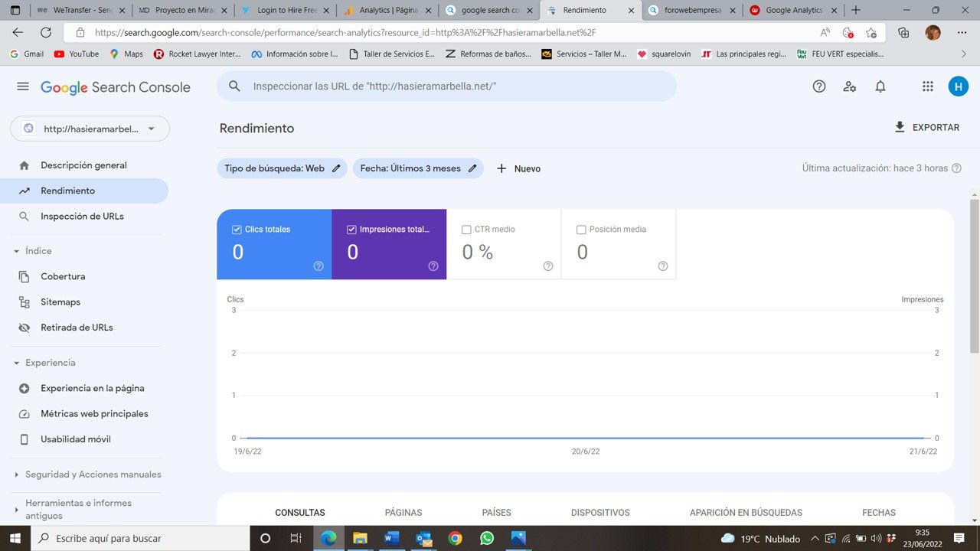
Task: Open Chrome from the taskbar
Action: [455, 538]
